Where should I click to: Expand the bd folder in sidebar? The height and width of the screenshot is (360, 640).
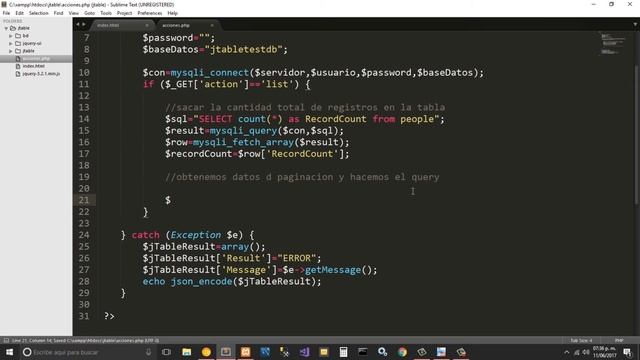11,36
